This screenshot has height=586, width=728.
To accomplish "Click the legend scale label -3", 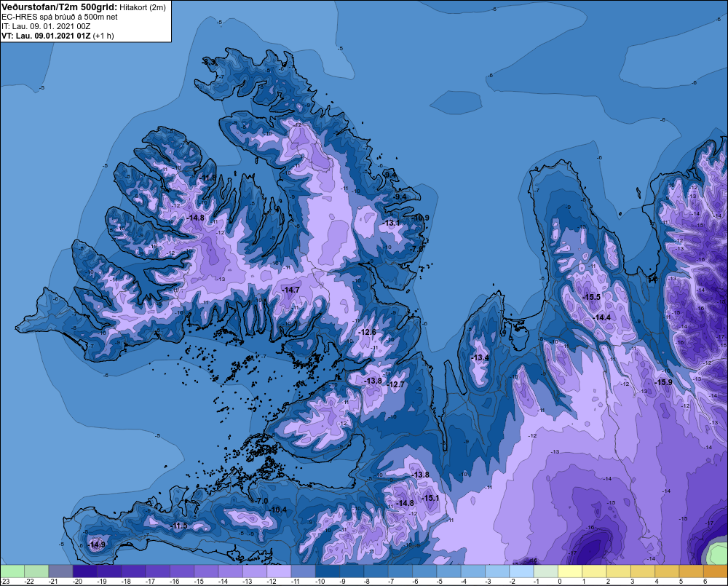I will point(488,582).
